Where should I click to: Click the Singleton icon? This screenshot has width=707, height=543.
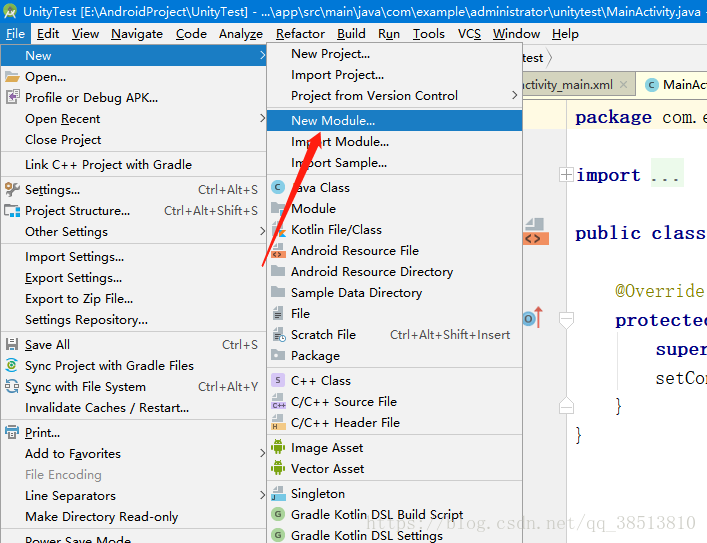tap(278, 493)
